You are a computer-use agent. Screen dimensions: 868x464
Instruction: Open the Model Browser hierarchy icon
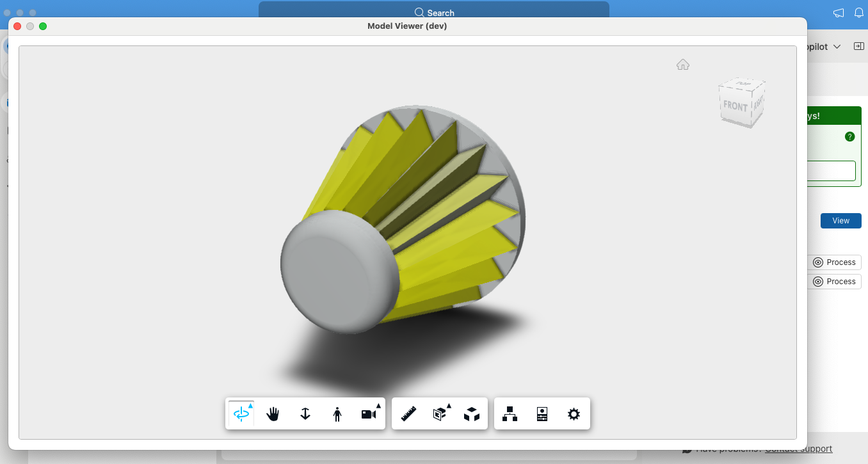(510, 414)
